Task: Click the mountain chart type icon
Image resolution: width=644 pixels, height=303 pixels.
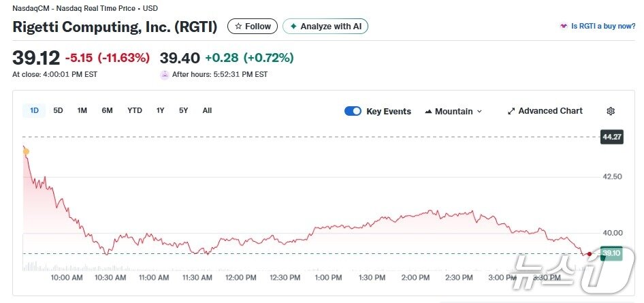Action: pyautogui.click(x=428, y=111)
